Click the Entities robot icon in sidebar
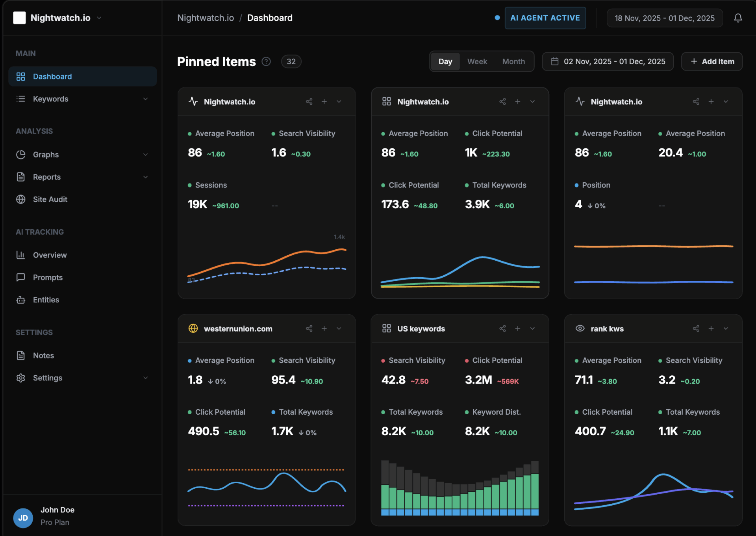756x536 pixels. 21,300
